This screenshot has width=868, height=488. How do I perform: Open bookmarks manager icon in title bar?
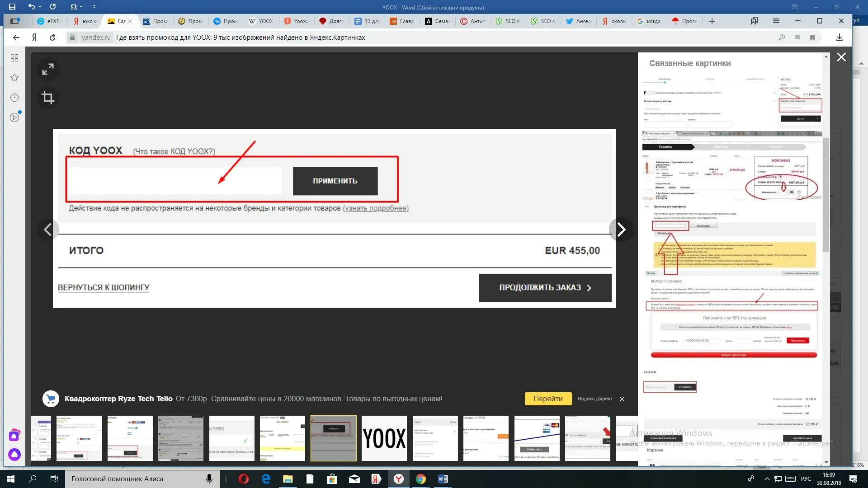754,21
